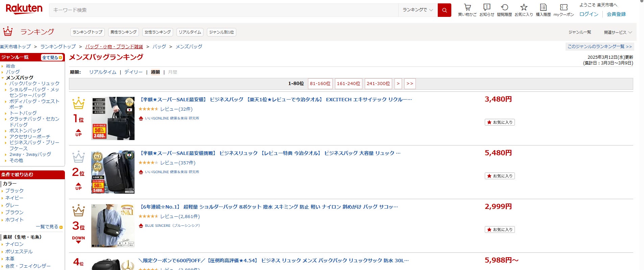Open the お気に入り star icon in header

524,7
